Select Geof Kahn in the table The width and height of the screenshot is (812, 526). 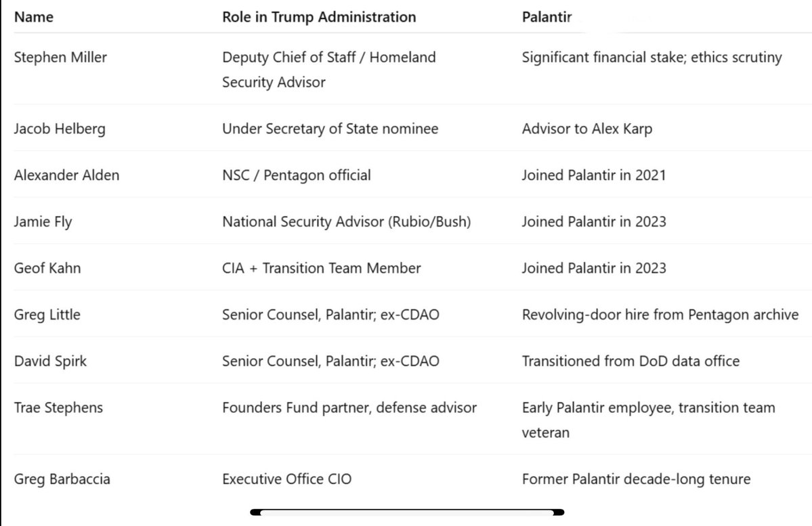(x=47, y=268)
